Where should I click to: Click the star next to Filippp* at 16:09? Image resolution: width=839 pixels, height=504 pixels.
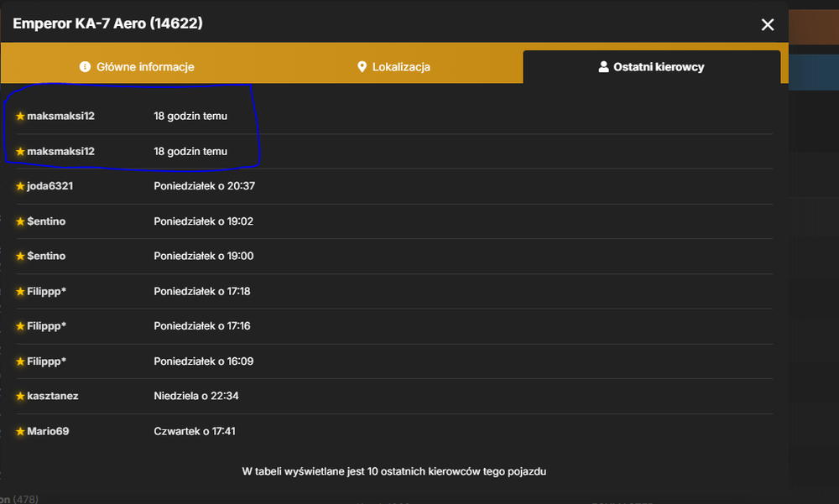[20, 361]
